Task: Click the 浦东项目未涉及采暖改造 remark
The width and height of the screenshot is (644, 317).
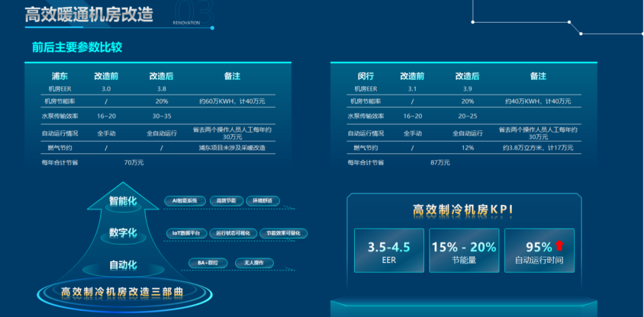Action: point(232,148)
